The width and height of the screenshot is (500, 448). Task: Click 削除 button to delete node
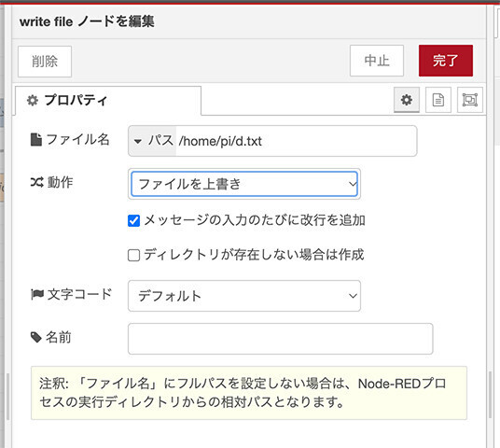45,62
